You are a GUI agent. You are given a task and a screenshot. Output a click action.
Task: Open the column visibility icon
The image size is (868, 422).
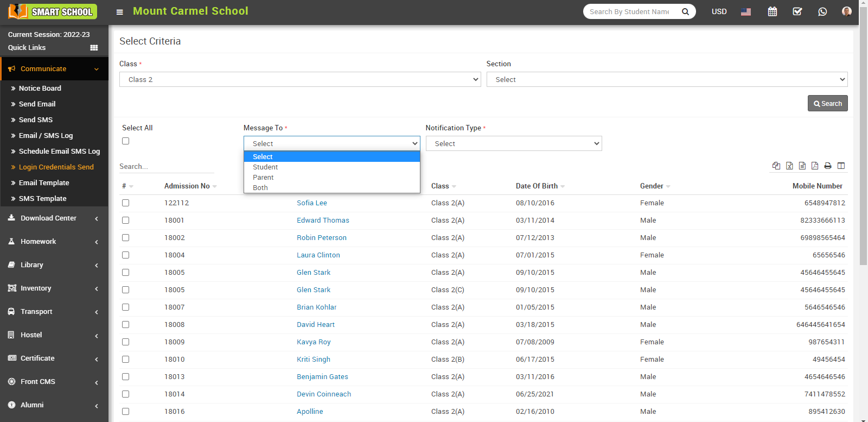pyautogui.click(x=841, y=166)
